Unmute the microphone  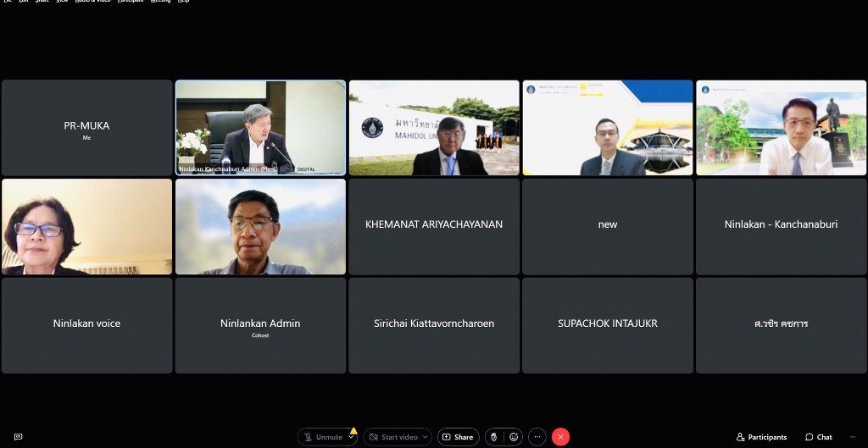(x=323, y=437)
